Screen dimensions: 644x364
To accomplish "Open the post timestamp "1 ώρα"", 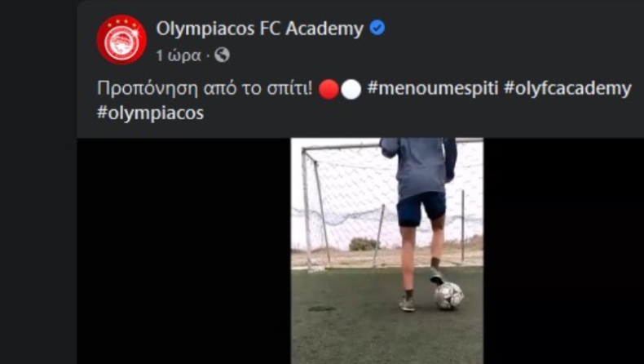I will [179, 55].
